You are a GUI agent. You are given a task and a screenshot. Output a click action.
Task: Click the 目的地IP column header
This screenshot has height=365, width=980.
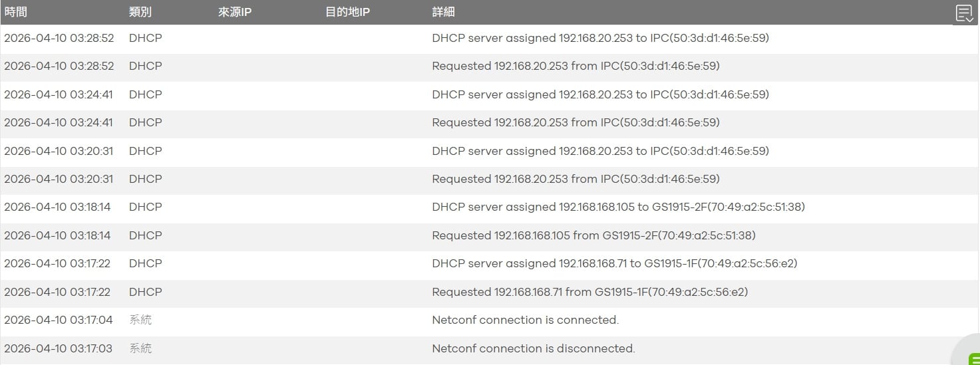[347, 13]
